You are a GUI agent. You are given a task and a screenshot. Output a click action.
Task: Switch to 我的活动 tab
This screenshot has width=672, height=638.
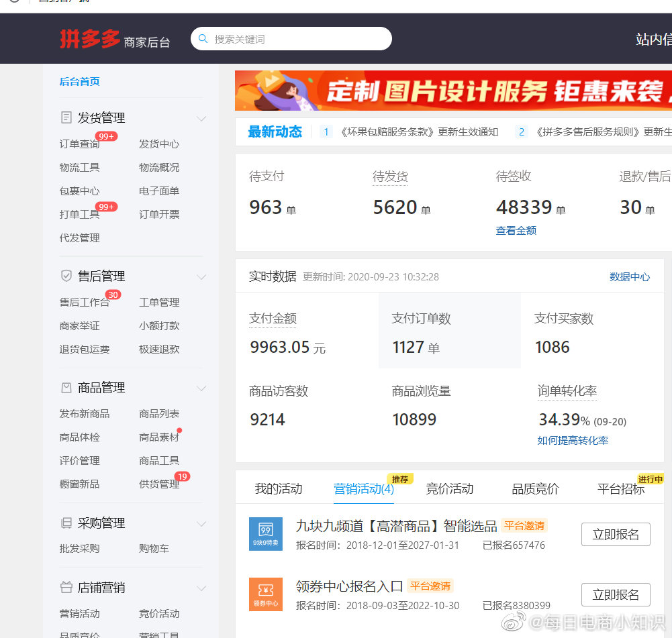(279, 488)
